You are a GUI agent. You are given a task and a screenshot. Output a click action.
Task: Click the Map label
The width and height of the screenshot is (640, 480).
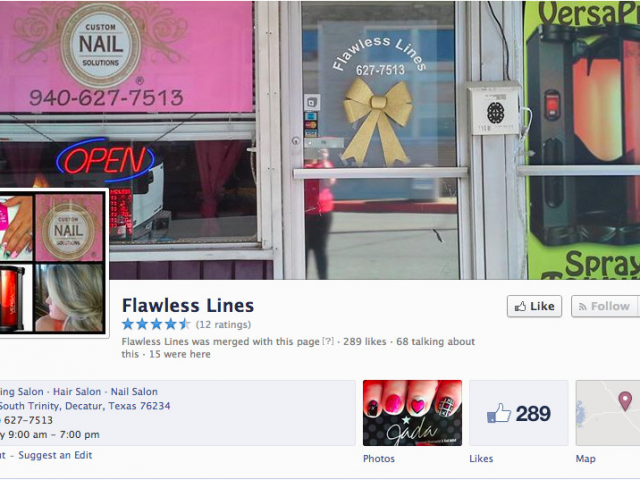[x=585, y=459]
